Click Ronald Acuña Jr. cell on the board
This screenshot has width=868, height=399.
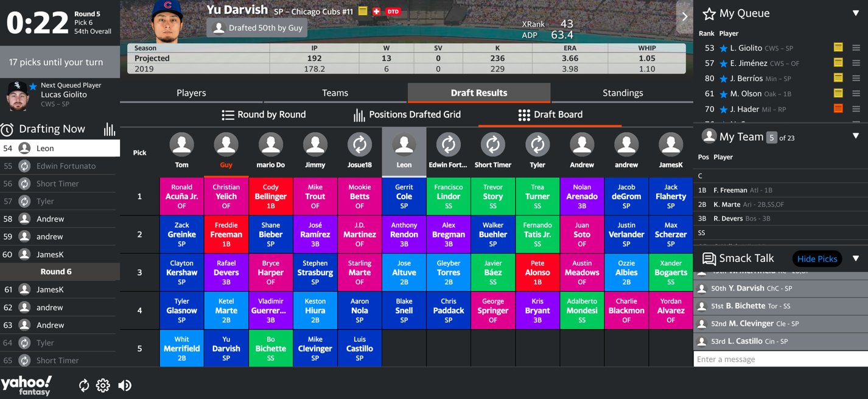[181, 196]
